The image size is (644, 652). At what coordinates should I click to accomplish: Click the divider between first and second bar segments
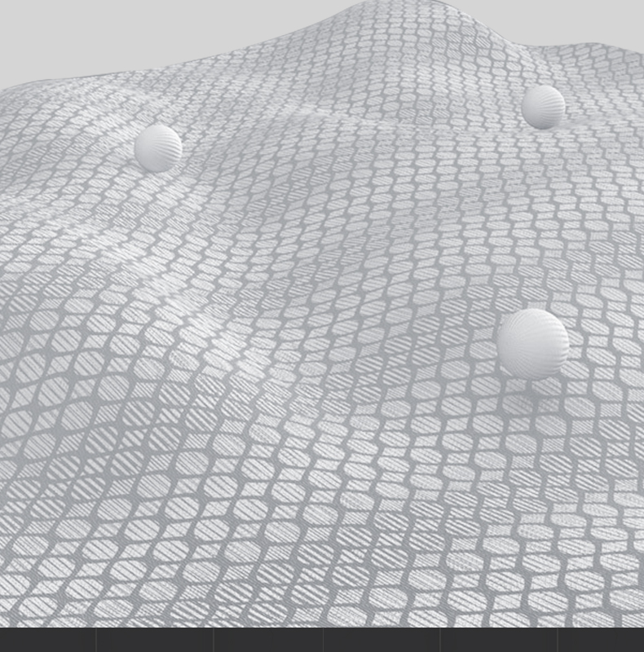95,640
